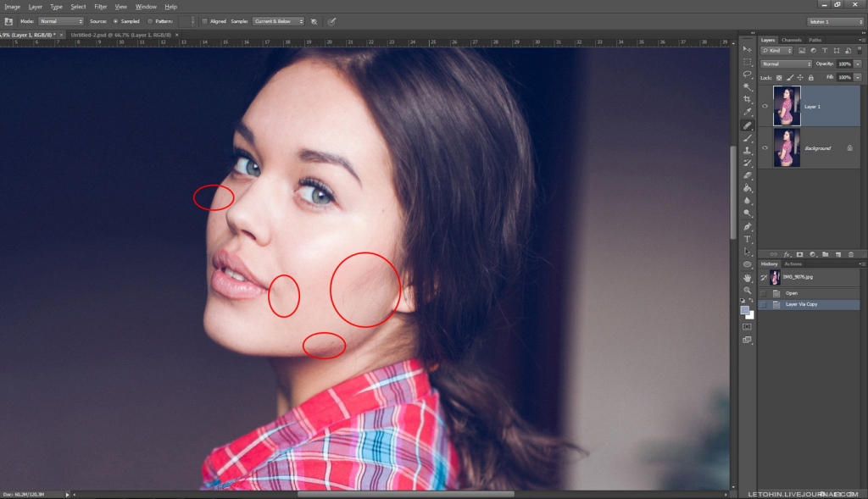Select the Path Selection tool
Viewport: 868px width, 499px height.
tap(748, 252)
